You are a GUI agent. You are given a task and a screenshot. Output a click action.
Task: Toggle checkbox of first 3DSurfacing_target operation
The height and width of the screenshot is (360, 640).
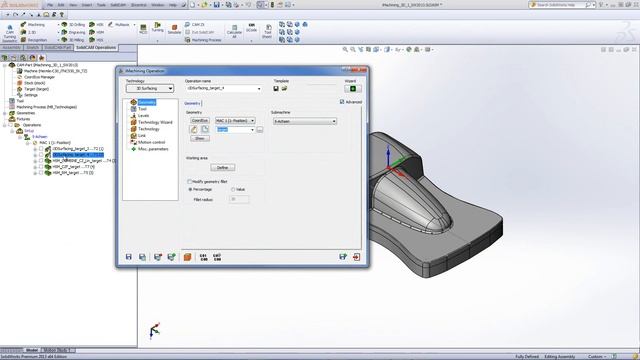click(x=41, y=149)
